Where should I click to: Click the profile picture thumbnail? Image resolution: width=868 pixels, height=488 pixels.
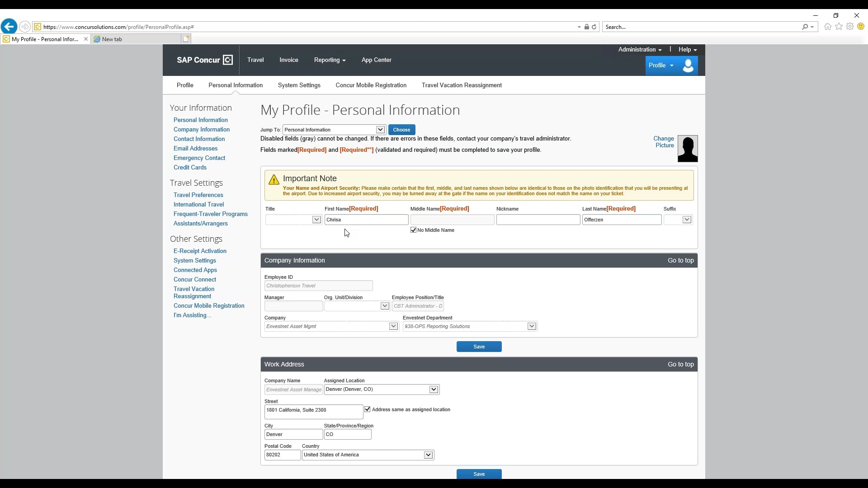point(687,149)
